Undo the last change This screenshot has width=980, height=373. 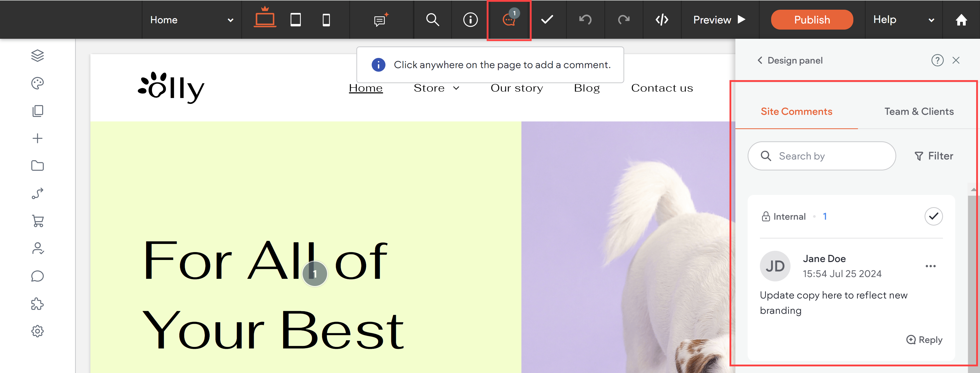(585, 20)
